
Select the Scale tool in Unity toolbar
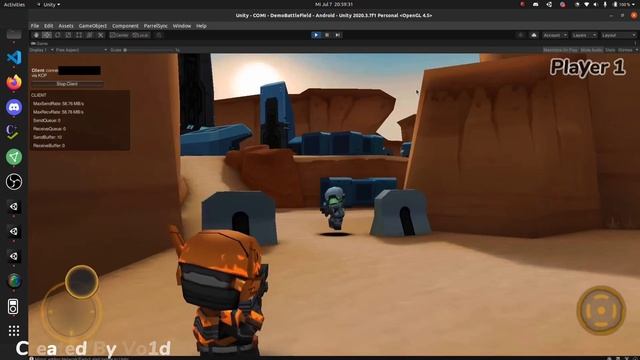point(68,35)
